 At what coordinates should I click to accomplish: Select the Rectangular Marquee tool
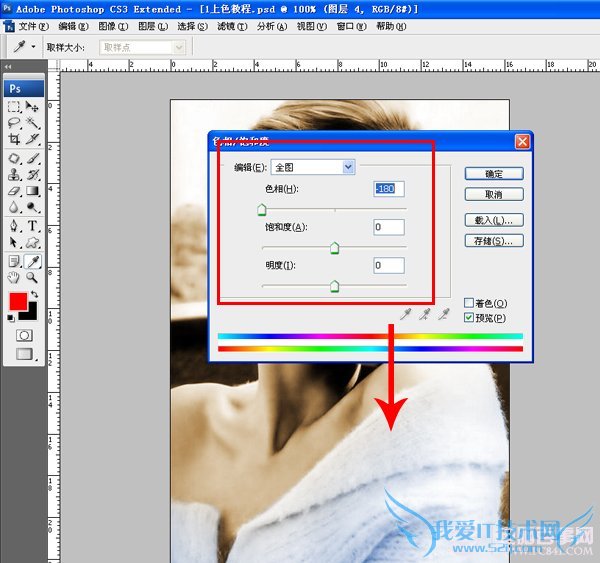(14, 106)
